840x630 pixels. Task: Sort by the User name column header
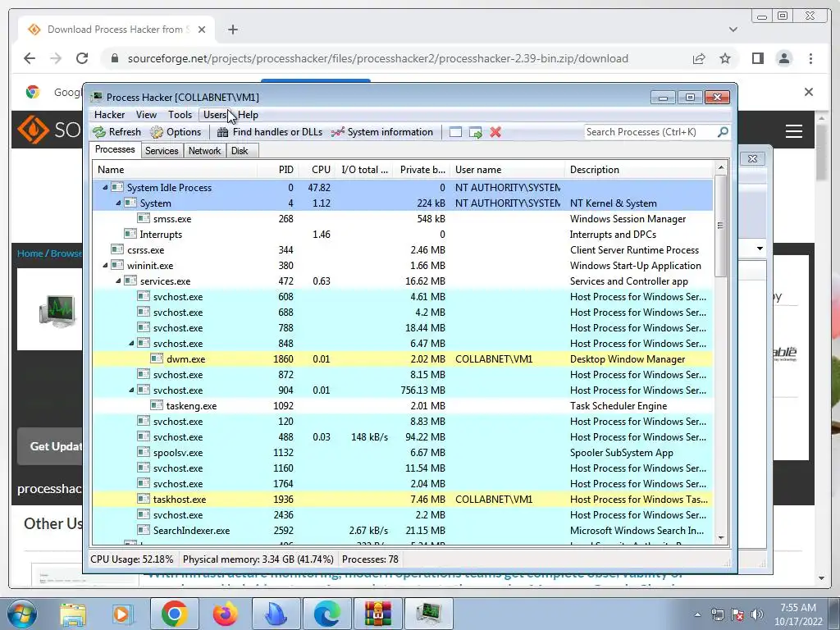point(507,170)
